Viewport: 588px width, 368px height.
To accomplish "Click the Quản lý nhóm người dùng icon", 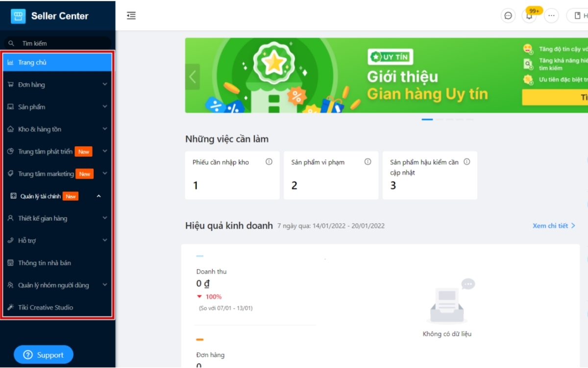I will point(10,285).
